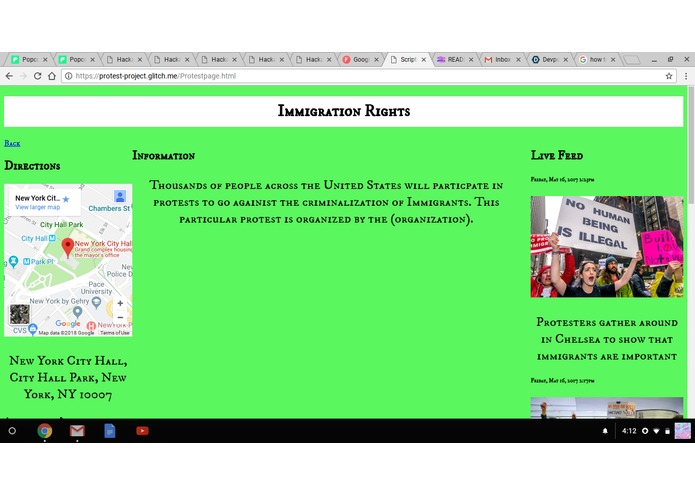The width and height of the screenshot is (695, 494).
Task: Click the Live Feed heading
Action: click(557, 155)
